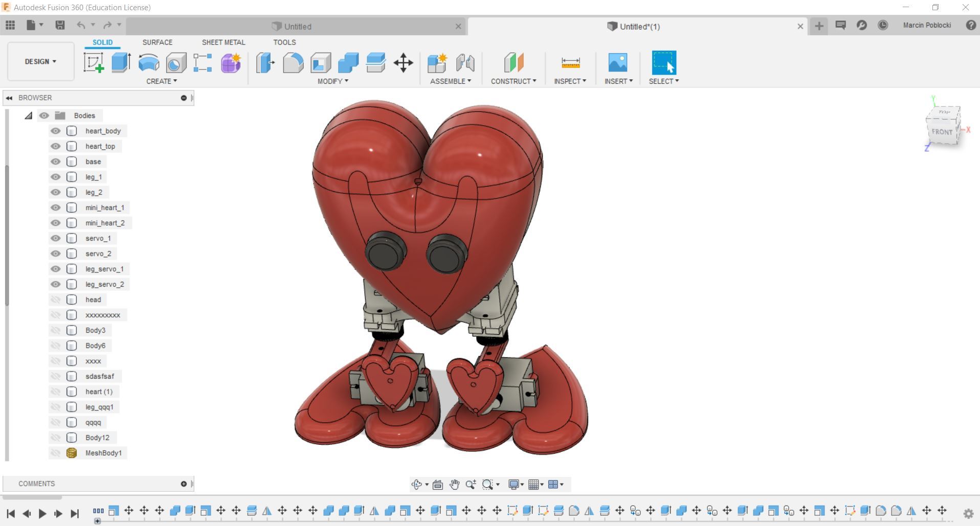980x526 pixels.
Task: Switch to the TOOLS tab
Action: pyautogui.click(x=284, y=42)
